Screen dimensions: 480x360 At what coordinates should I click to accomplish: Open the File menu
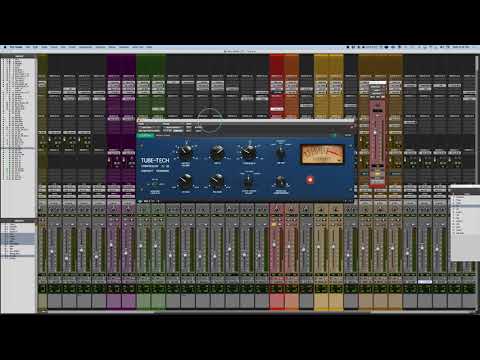click(x=28, y=47)
